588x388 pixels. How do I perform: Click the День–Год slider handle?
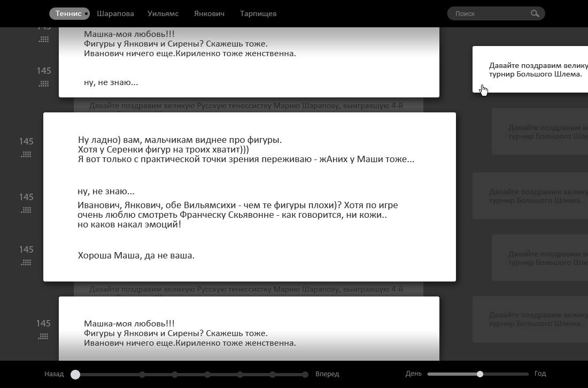480,374
